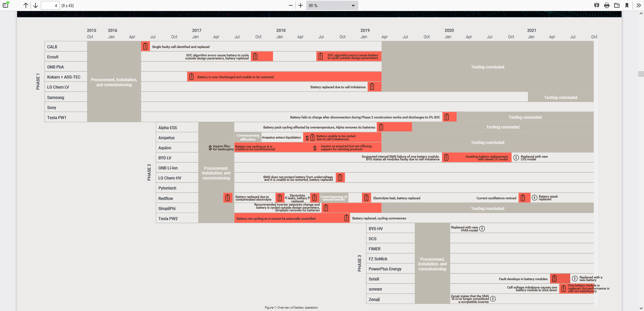Zoom out with the minus button

point(291,5)
